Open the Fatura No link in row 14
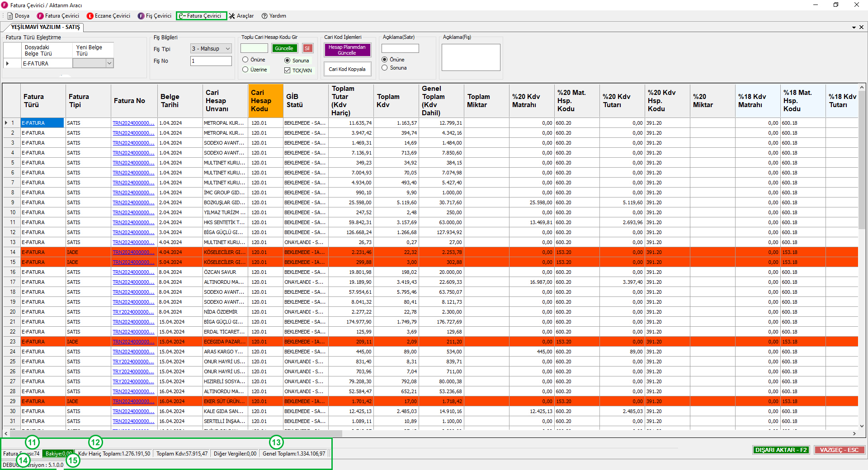The height and width of the screenshot is (470, 868). 133,252
